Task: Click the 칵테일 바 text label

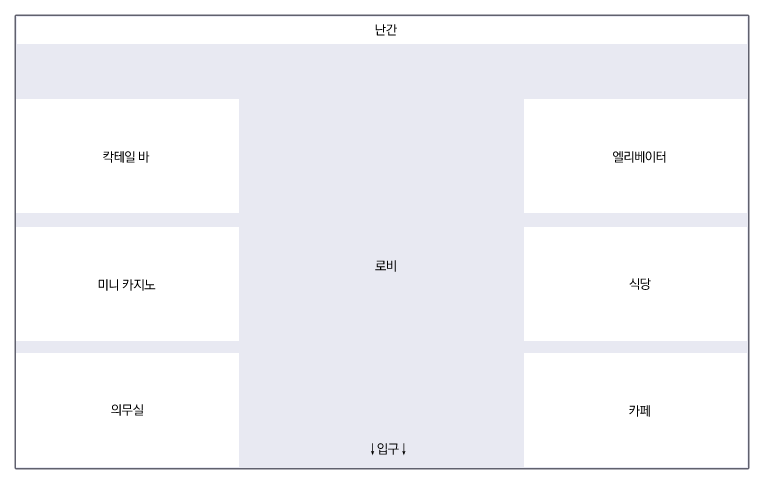Action: [x=125, y=157]
